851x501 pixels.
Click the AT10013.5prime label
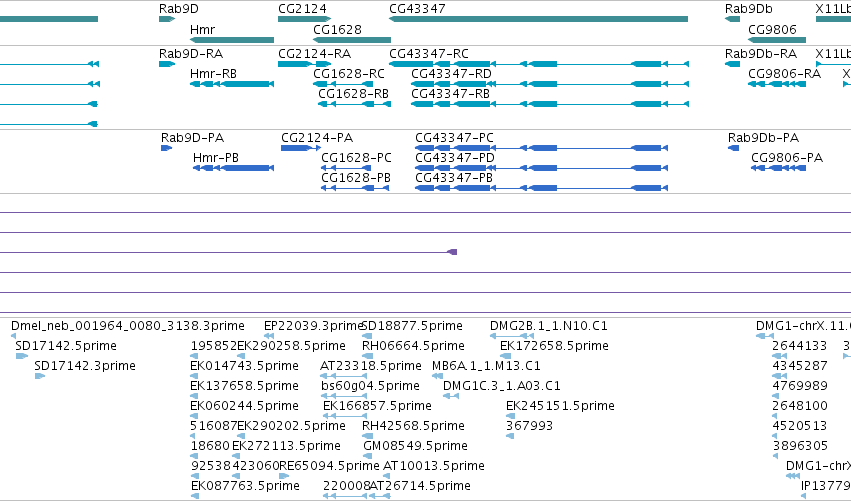434,466
